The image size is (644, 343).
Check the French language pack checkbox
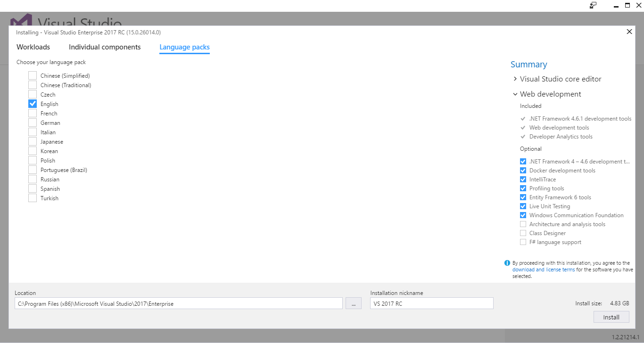[33, 113]
